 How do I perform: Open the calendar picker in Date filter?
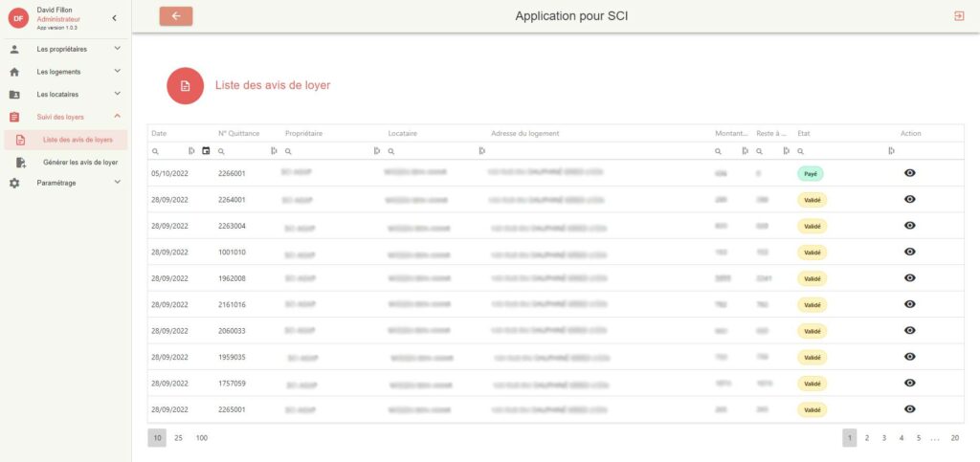coord(206,151)
